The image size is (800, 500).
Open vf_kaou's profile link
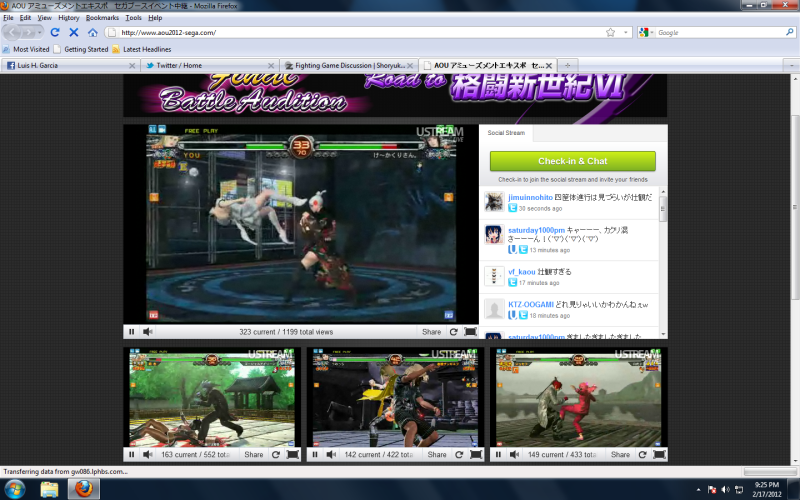pyautogui.click(x=521, y=271)
